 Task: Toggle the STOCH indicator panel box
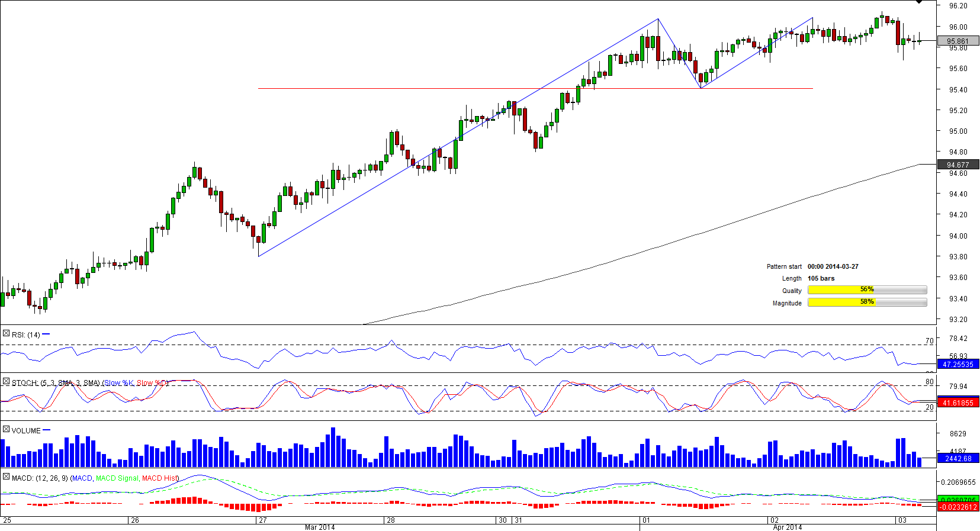[6, 382]
